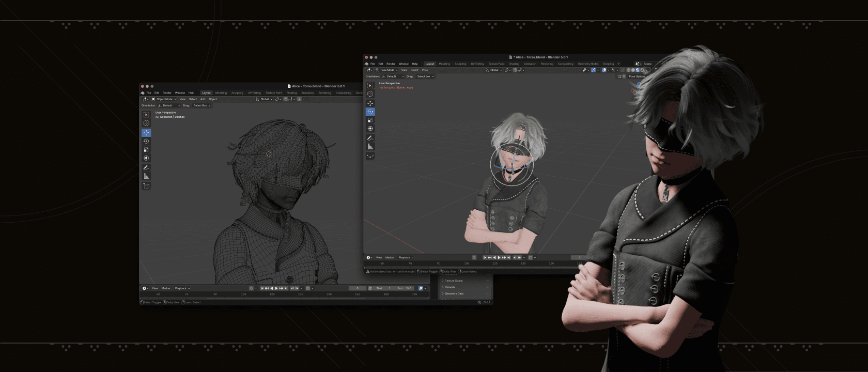The width and height of the screenshot is (868, 372).
Task: Toggle snapping magnet in the left window header
Action: (x=285, y=99)
